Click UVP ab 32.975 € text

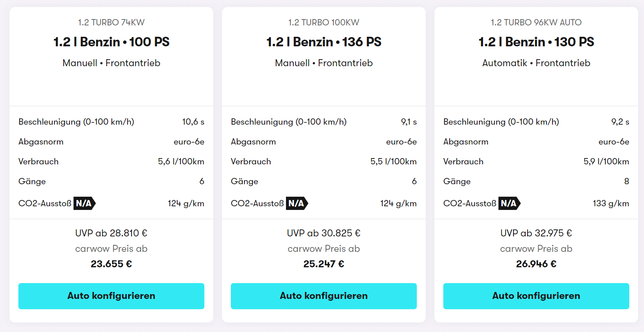[x=536, y=233]
